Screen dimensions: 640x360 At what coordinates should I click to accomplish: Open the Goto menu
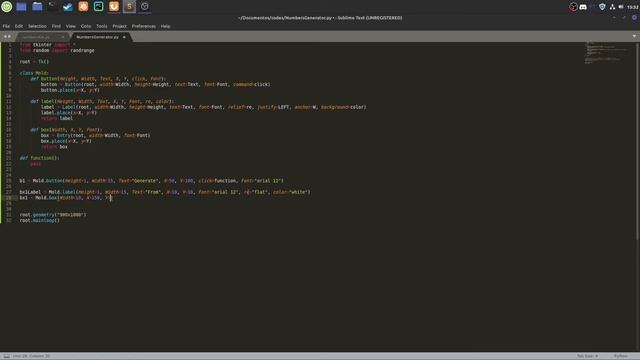[x=86, y=26]
